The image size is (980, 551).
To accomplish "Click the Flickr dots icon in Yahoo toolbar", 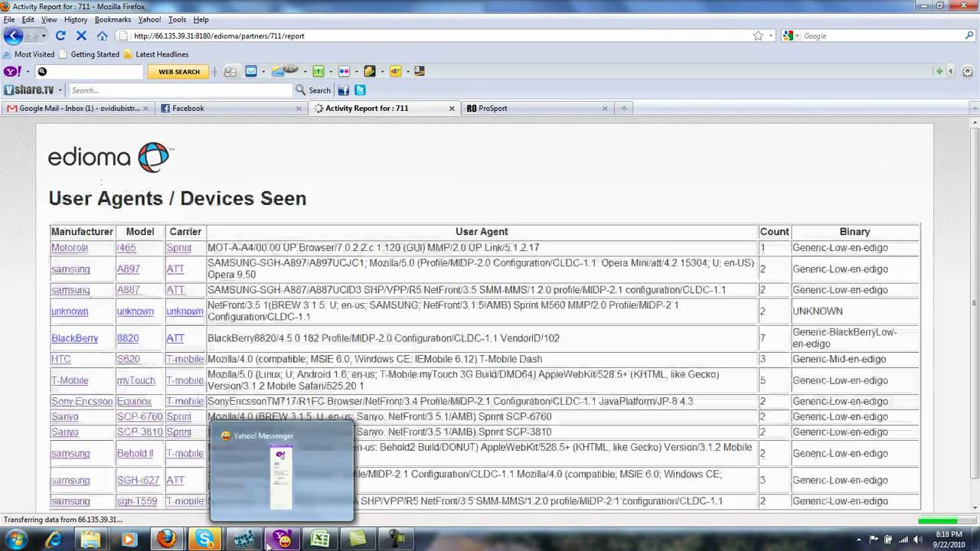I will (344, 71).
